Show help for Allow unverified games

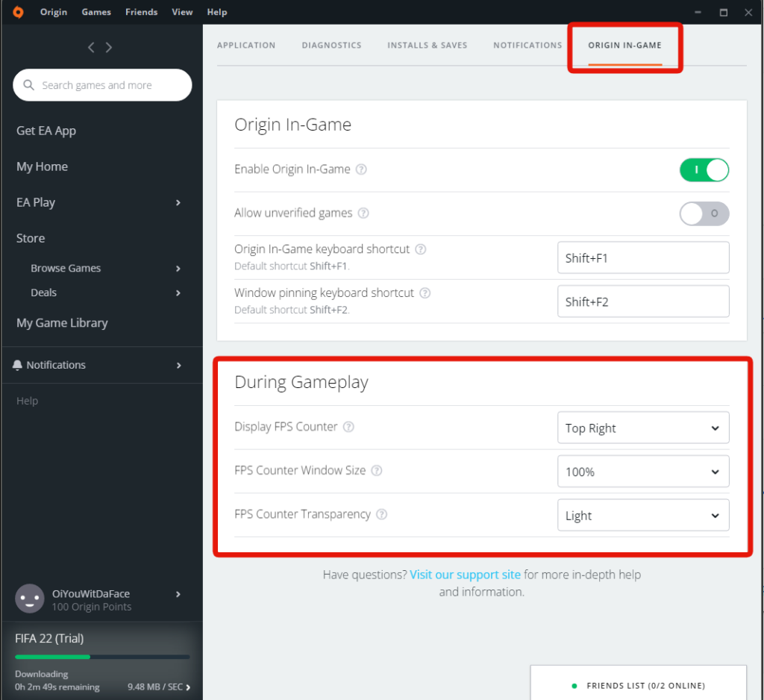[363, 213]
